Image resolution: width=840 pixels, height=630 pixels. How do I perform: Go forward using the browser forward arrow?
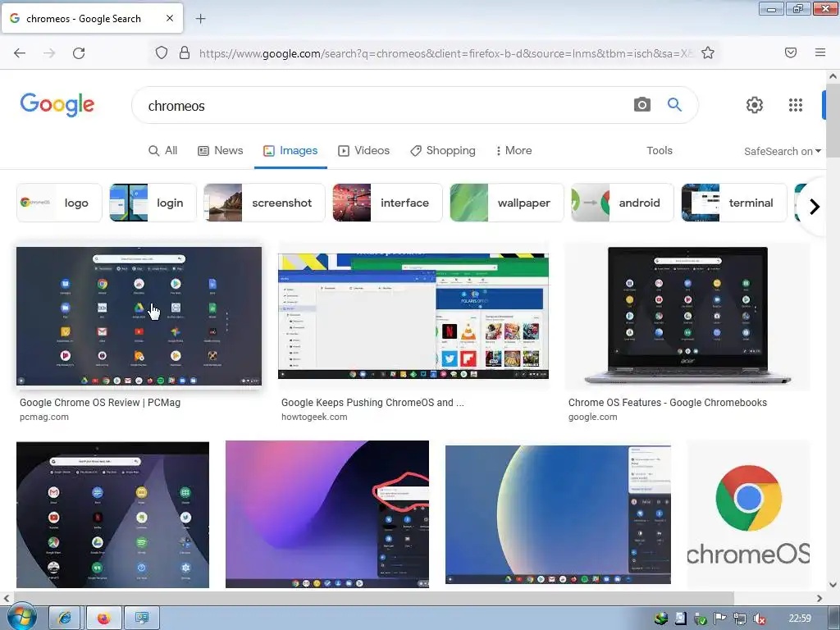point(49,53)
